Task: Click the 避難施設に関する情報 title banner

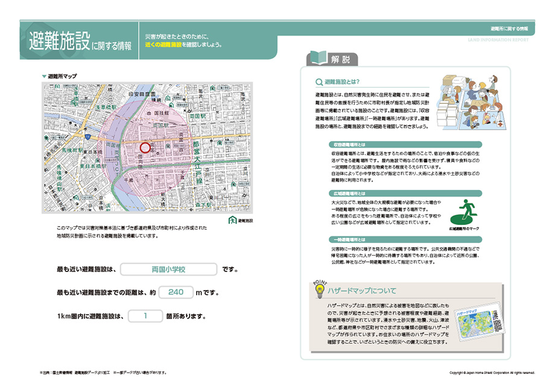Action: tap(80, 42)
